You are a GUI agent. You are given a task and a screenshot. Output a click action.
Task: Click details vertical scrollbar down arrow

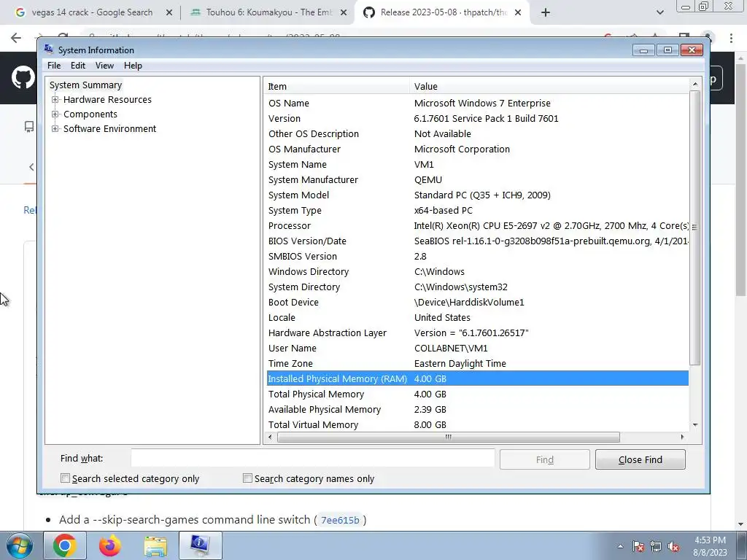pos(695,425)
